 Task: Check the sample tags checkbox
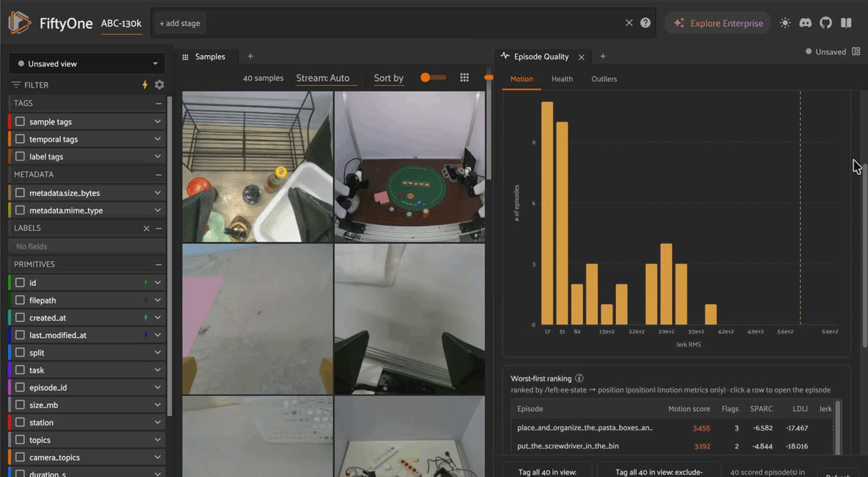click(x=20, y=122)
